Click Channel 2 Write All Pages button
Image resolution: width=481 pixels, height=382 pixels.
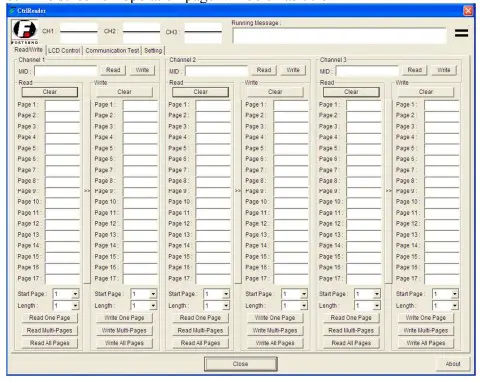pyautogui.click(x=275, y=343)
